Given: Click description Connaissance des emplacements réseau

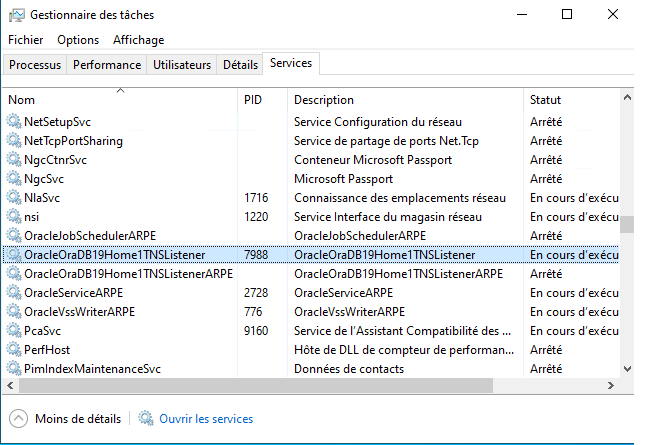Looking at the screenshot, I should tap(400, 198).
